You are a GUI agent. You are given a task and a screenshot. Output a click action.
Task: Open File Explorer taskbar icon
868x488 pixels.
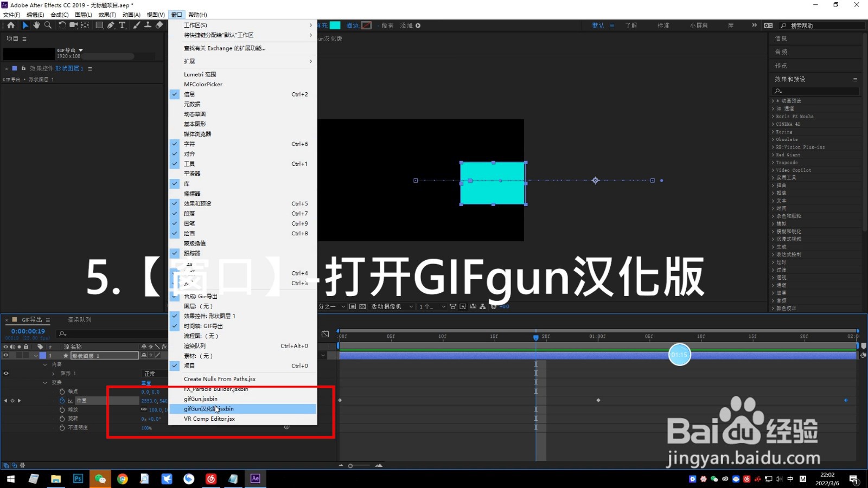click(56, 478)
